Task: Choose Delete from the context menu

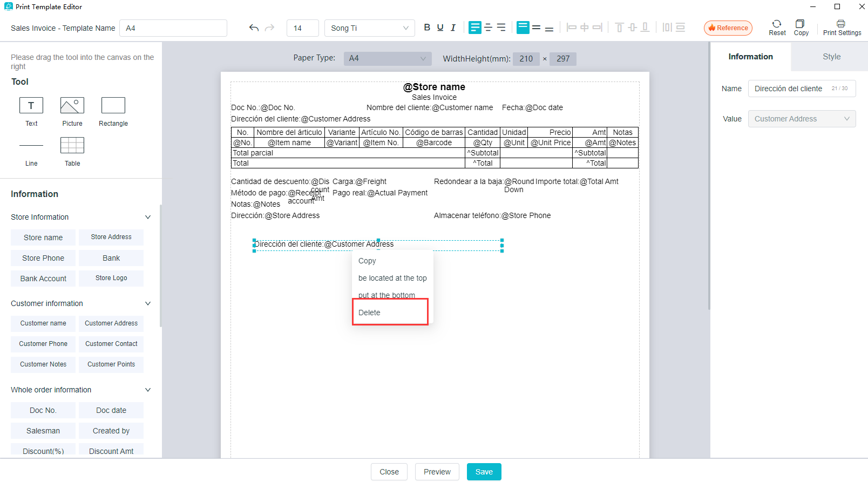Action: coord(370,313)
